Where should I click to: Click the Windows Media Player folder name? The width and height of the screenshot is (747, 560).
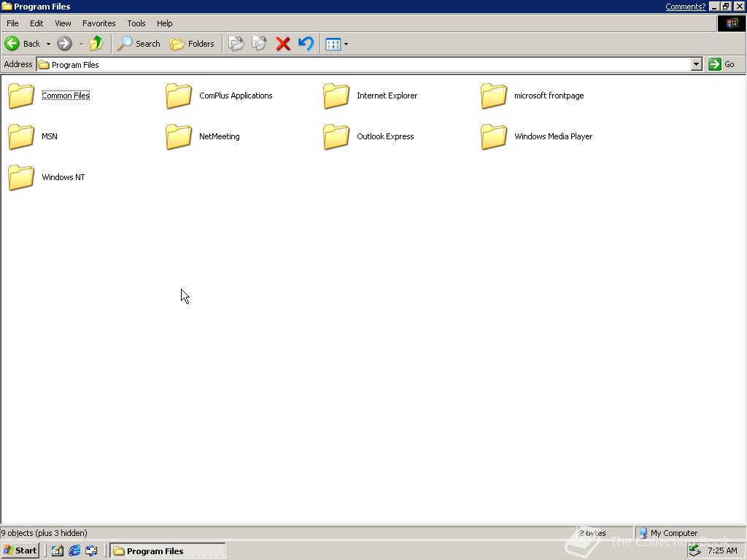[x=553, y=136]
